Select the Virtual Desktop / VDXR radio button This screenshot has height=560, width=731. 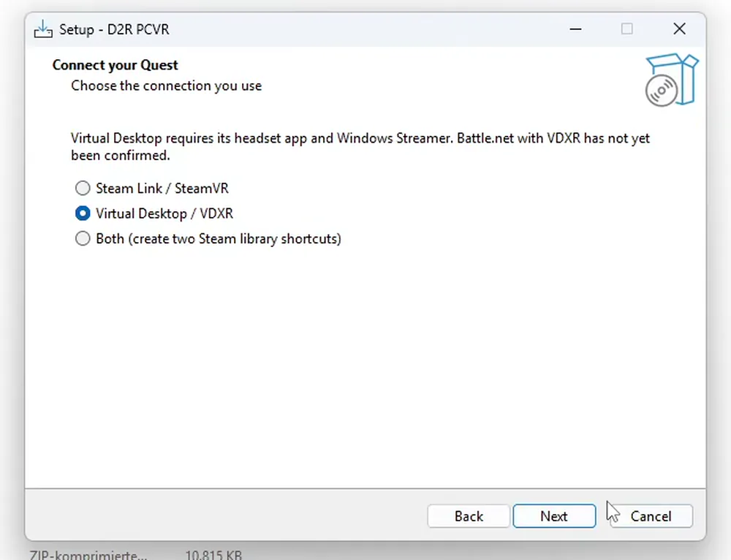point(83,213)
